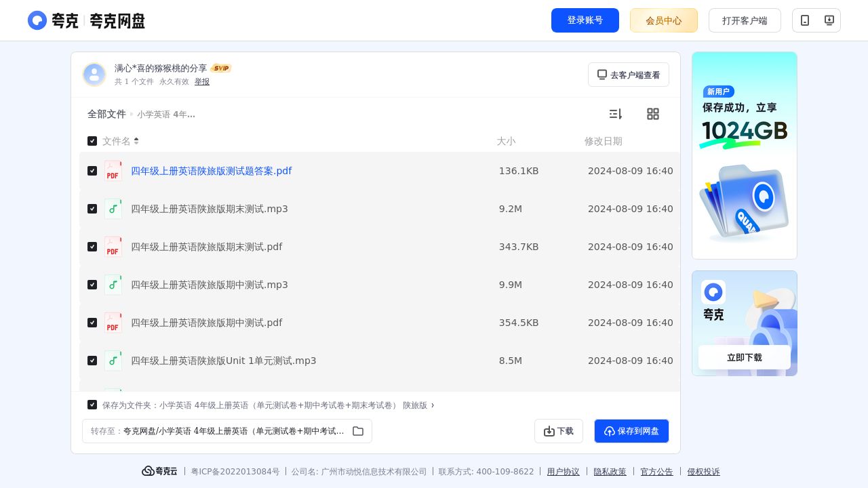The image size is (868, 488).
Task: Open file 四年级上册英语陕旅版期末测试.pdf
Action: 207,247
